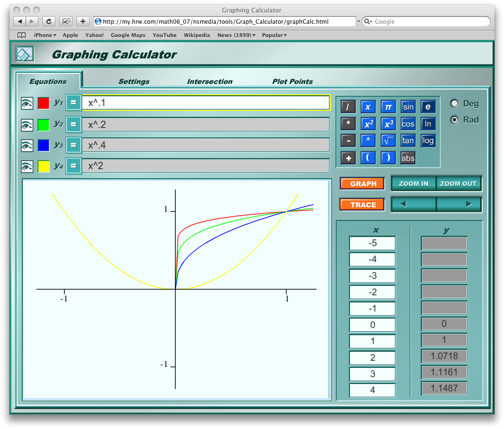Open the Yahoo! bookmark
This screenshot has width=504, height=429.
click(94, 35)
